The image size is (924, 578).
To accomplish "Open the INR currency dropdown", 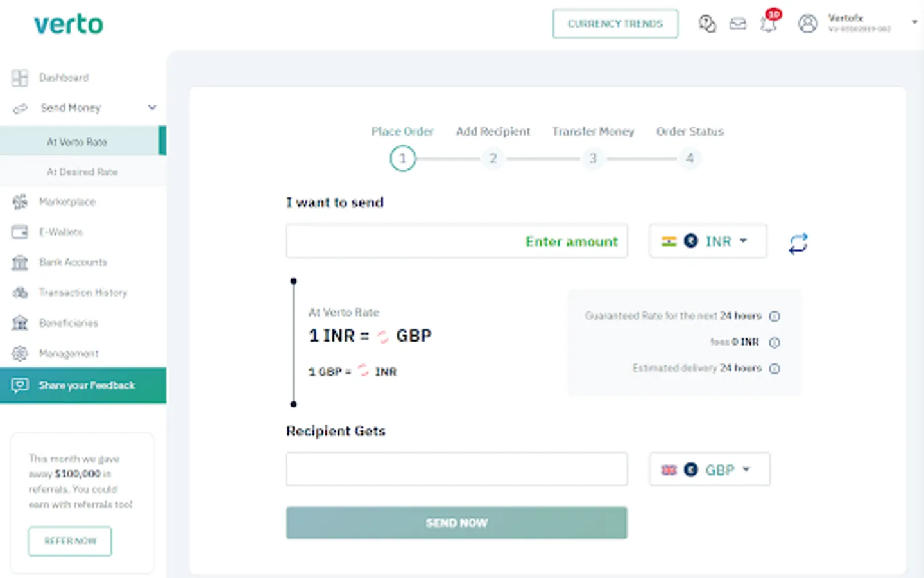I will (708, 241).
